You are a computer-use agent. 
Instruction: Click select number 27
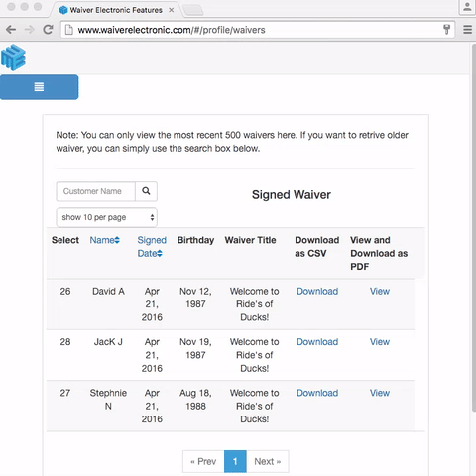[65, 393]
